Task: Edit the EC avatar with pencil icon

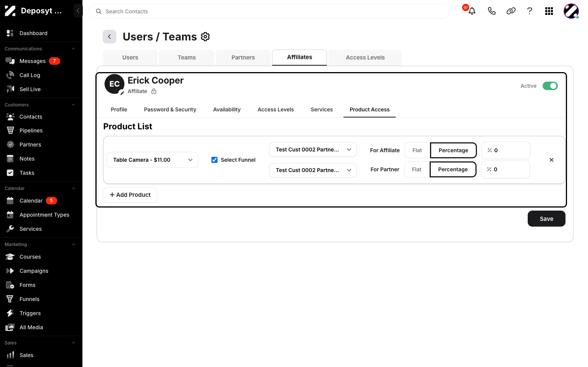Action: [122, 93]
